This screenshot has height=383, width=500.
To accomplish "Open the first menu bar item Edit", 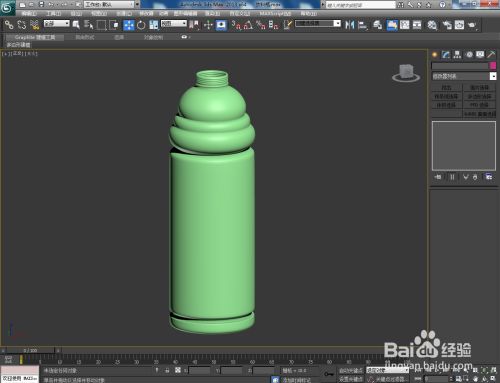I will tap(29, 14).
